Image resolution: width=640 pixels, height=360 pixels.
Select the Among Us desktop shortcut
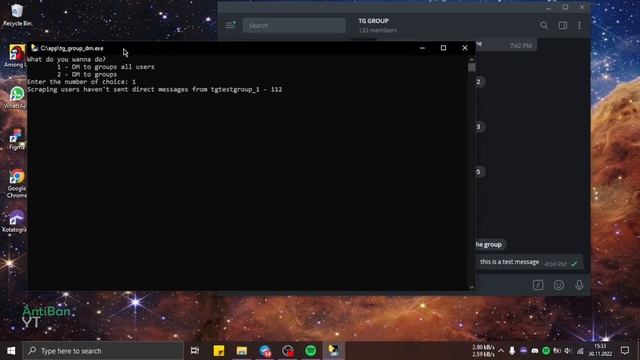click(16, 56)
